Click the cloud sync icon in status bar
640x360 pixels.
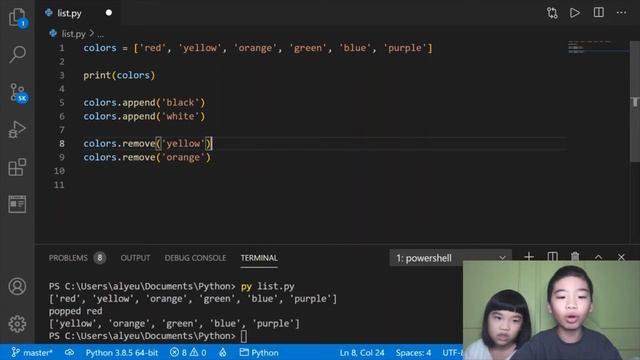[x=69, y=352]
